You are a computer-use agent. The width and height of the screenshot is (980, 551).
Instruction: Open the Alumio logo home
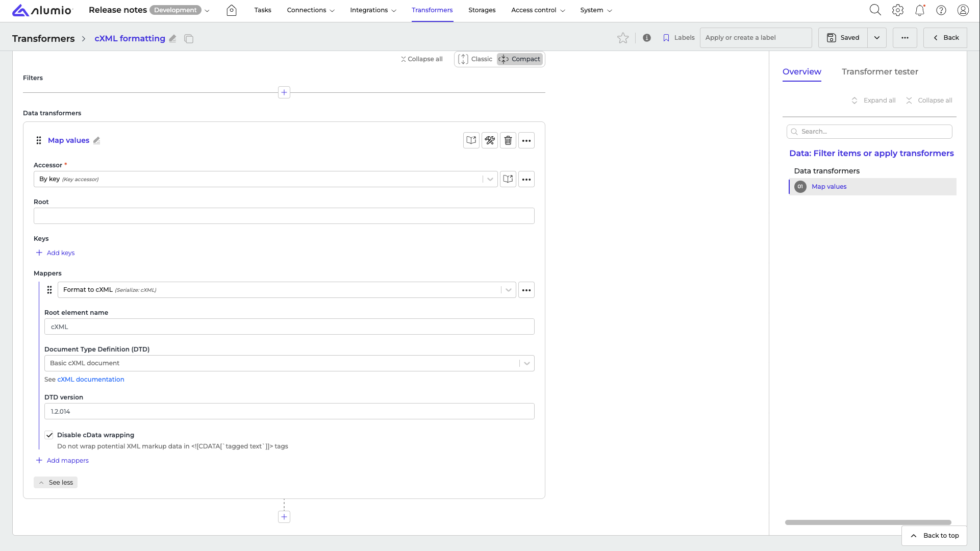42,10
